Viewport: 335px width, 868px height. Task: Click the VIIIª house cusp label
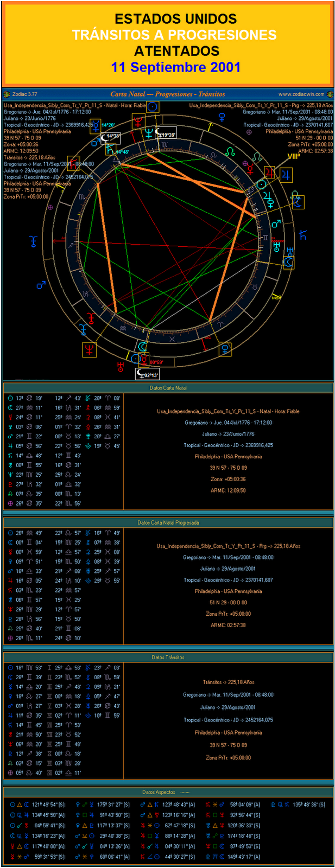tap(294, 156)
